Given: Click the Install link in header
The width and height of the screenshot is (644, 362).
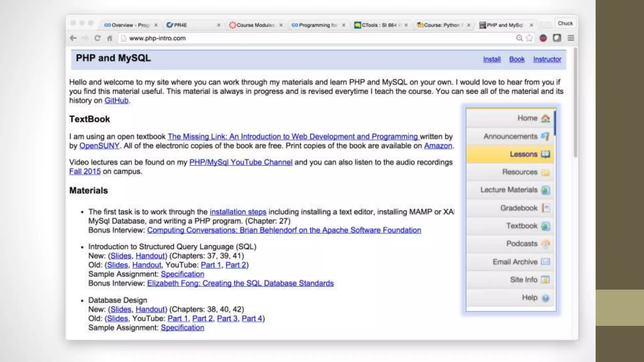Looking at the screenshot, I should [x=491, y=59].
